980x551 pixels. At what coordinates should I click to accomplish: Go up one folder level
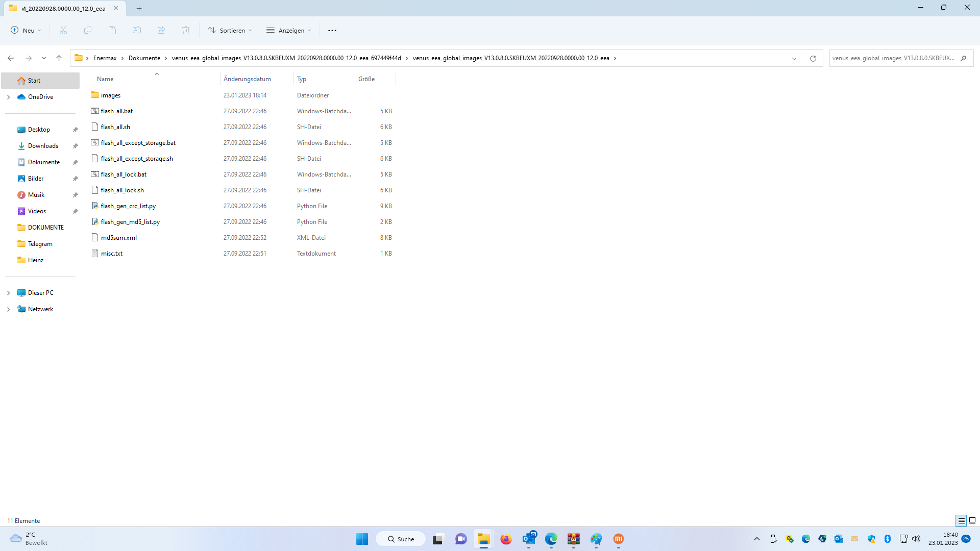pos(59,58)
